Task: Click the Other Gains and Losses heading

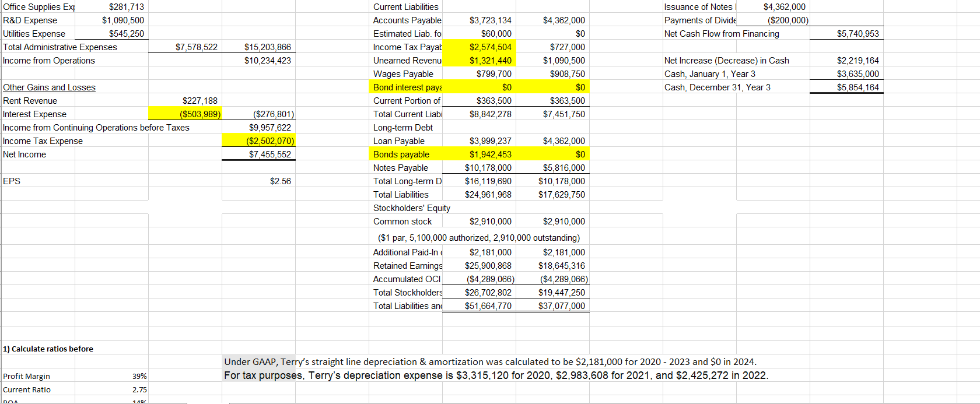Action: (x=50, y=87)
